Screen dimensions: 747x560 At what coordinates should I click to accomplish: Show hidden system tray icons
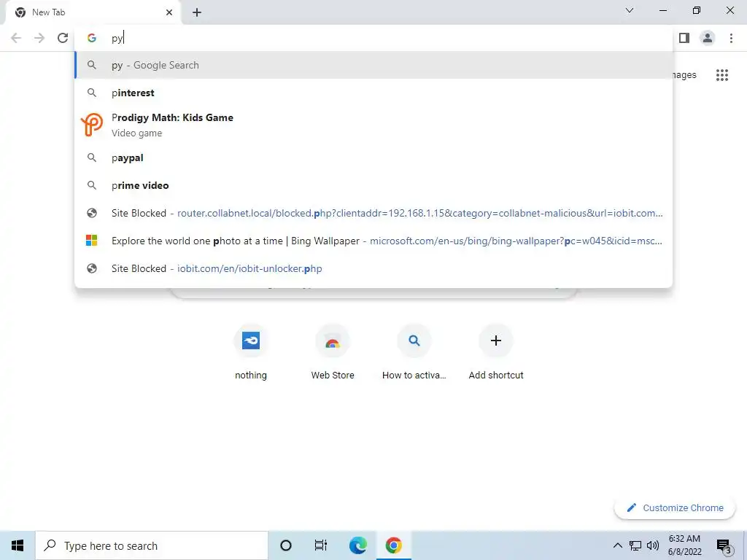click(617, 545)
